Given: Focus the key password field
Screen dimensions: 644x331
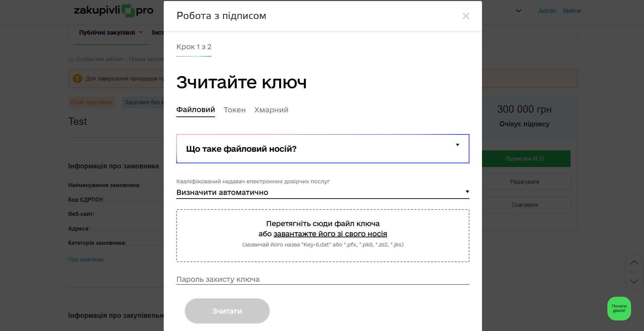Looking at the screenshot, I should tap(322, 279).
